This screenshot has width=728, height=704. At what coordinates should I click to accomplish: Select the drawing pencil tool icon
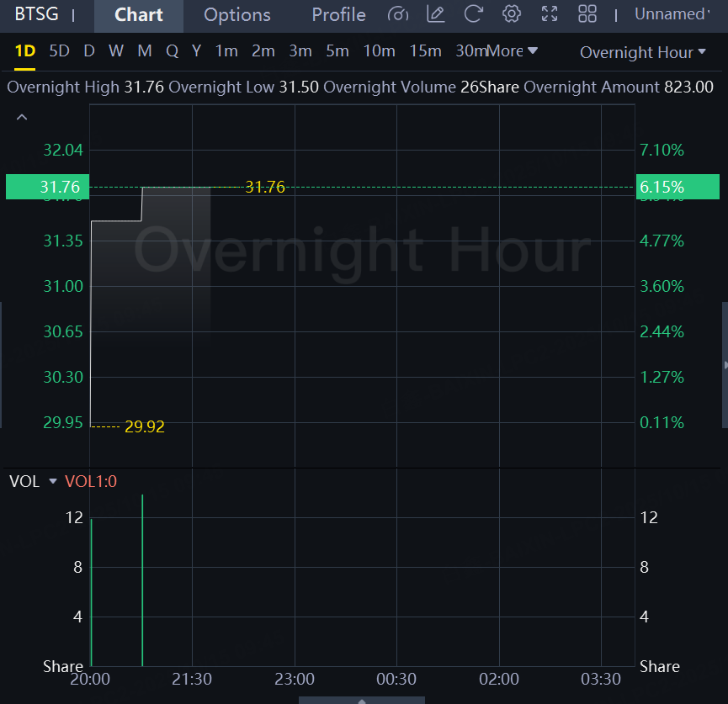[435, 14]
